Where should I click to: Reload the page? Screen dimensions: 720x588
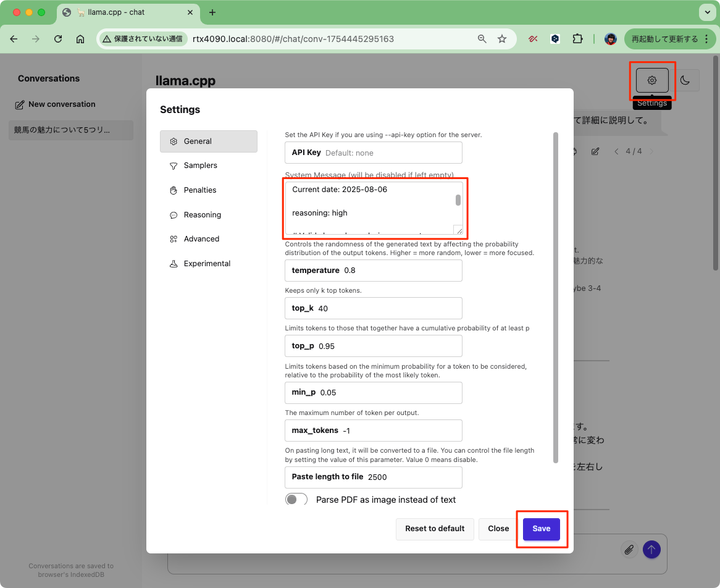point(58,39)
